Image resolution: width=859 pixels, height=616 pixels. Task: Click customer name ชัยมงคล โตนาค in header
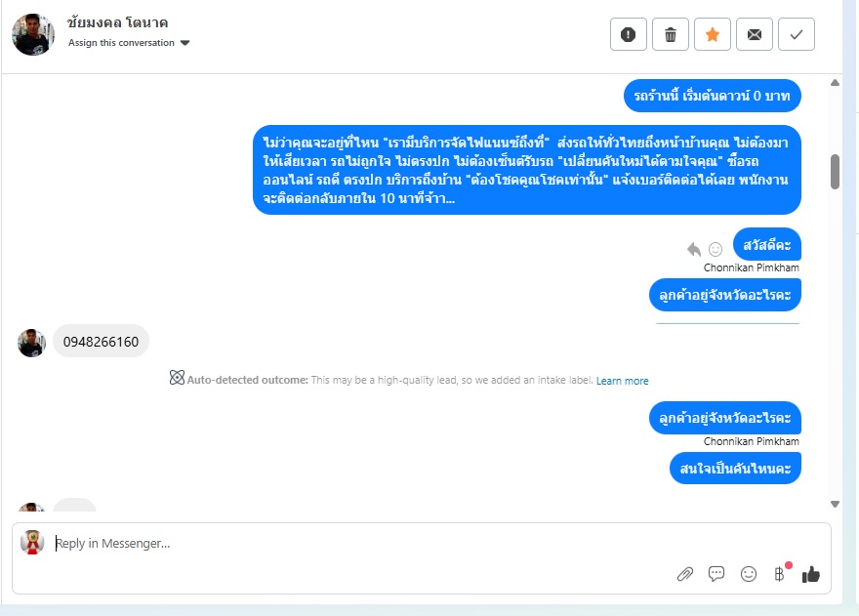click(x=118, y=22)
